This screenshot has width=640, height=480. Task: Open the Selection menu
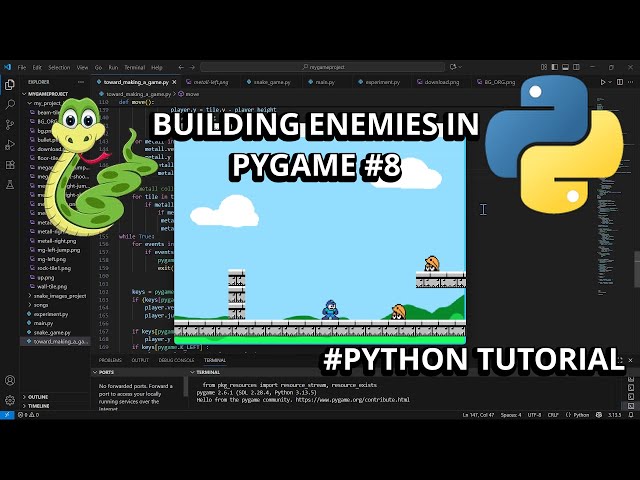(59, 67)
